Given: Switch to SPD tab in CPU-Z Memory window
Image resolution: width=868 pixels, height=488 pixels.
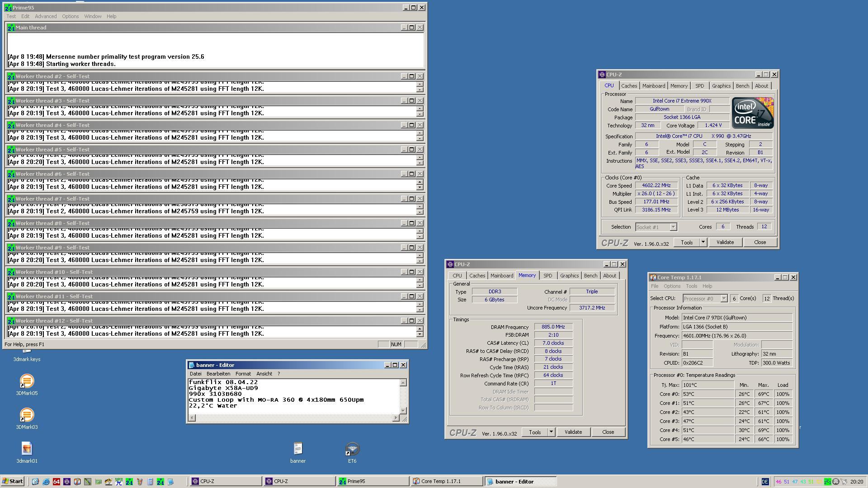Looking at the screenshot, I should (x=547, y=276).
